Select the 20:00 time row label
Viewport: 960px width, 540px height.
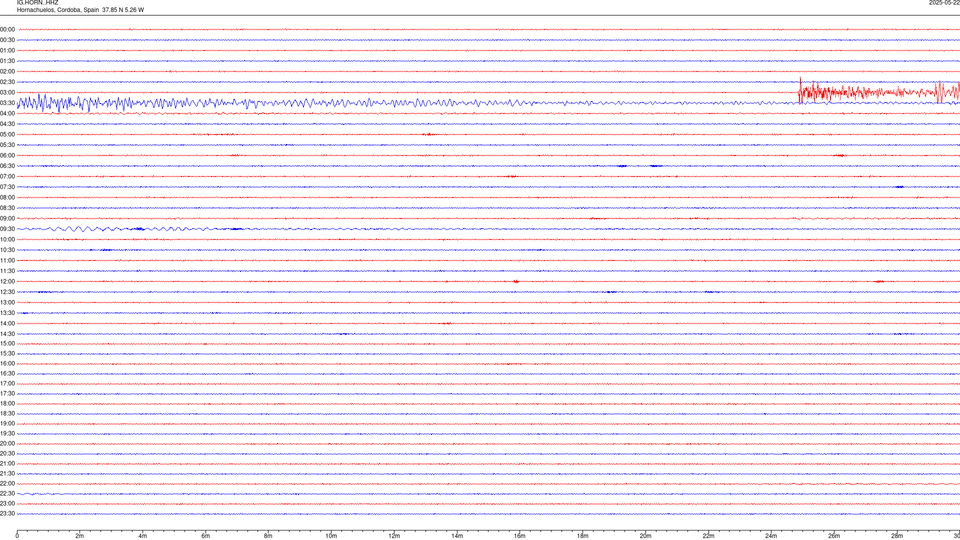tap(7, 444)
